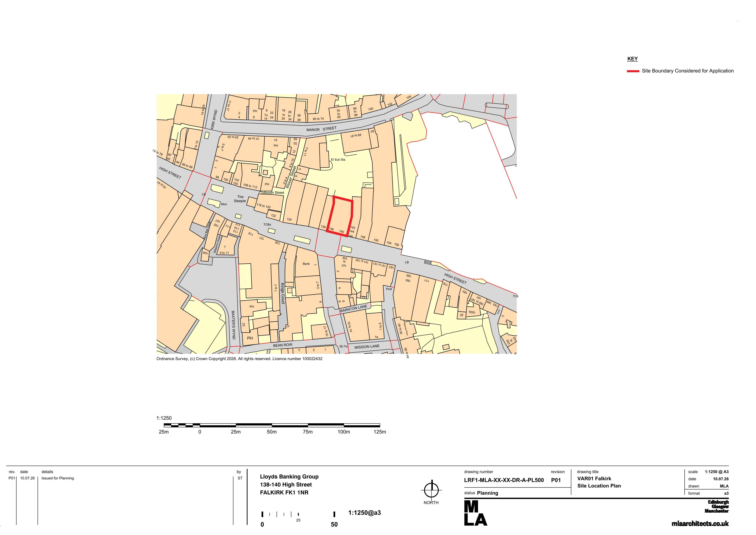The image size is (756, 535).
Task: Click the Mon label beside The Steeple
Action: click(x=224, y=204)
